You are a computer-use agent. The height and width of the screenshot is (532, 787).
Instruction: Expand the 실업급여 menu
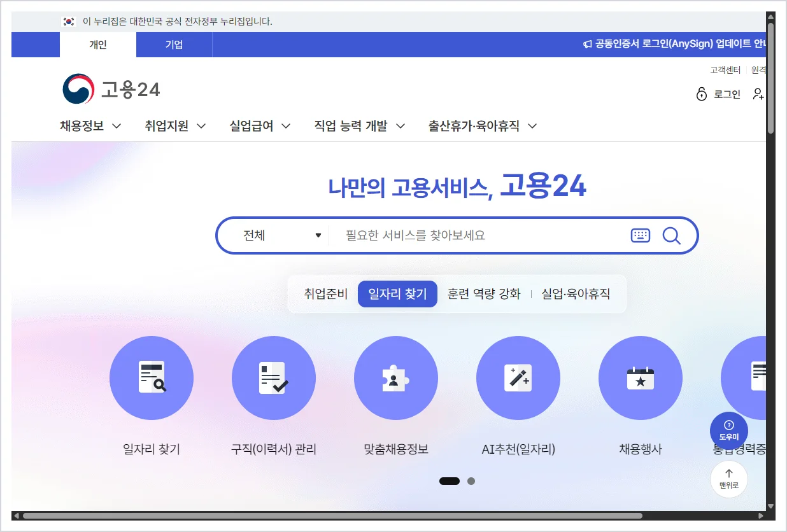(x=260, y=126)
